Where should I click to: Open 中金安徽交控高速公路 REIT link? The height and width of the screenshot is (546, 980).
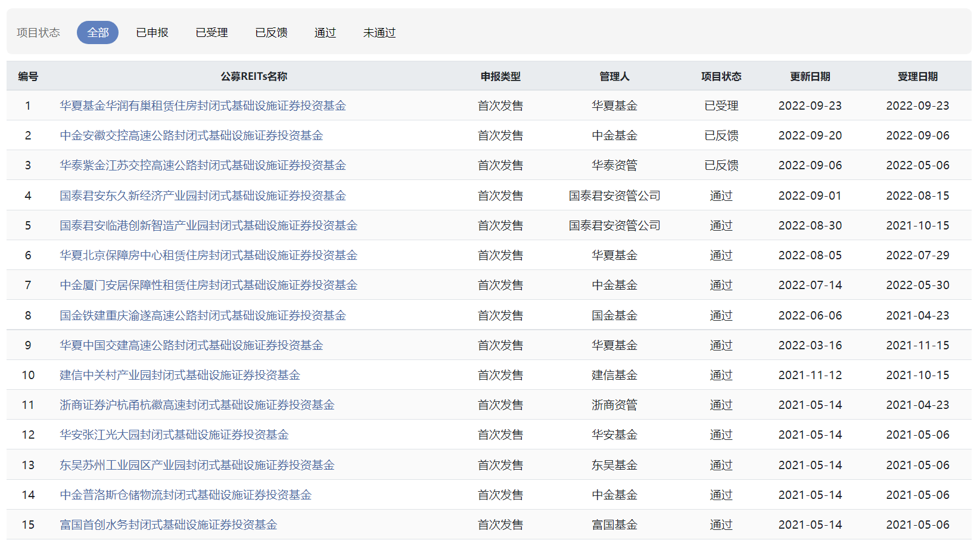191,135
